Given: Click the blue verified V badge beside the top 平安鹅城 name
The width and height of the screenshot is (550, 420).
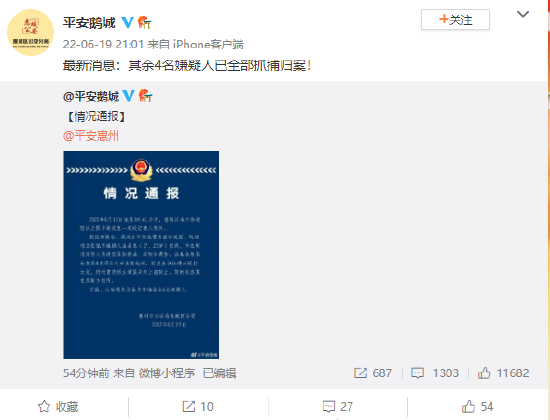Looking at the screenshot, I should coord(127,23).
